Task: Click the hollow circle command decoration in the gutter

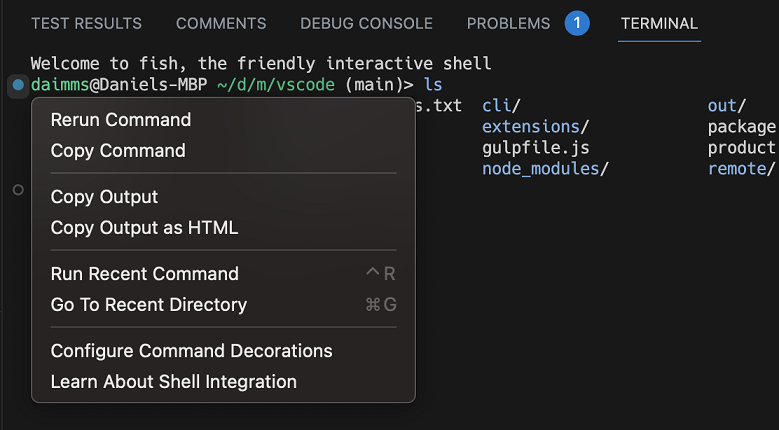Action: (x=18, y=189)
